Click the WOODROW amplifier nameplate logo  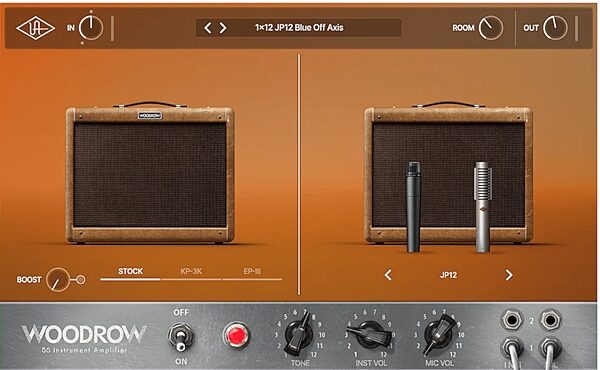[84, 334]
